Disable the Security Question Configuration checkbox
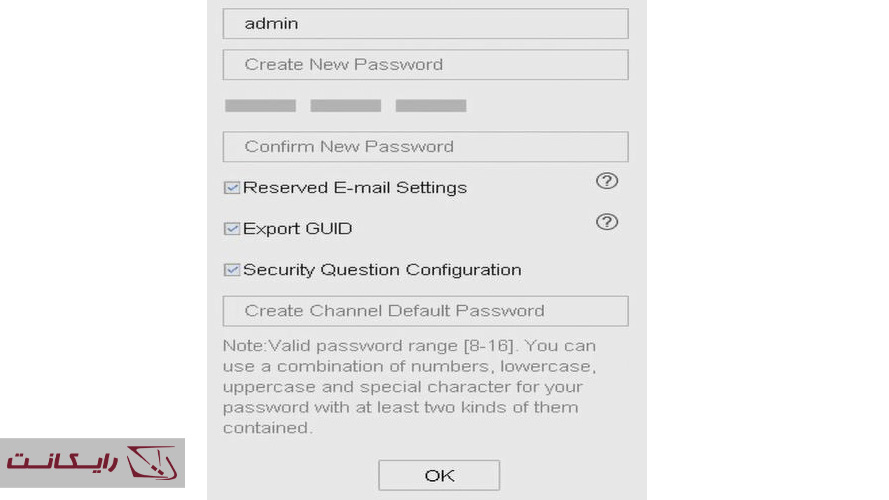The width and height of the screenshot is (889, 500). [232, 270]
